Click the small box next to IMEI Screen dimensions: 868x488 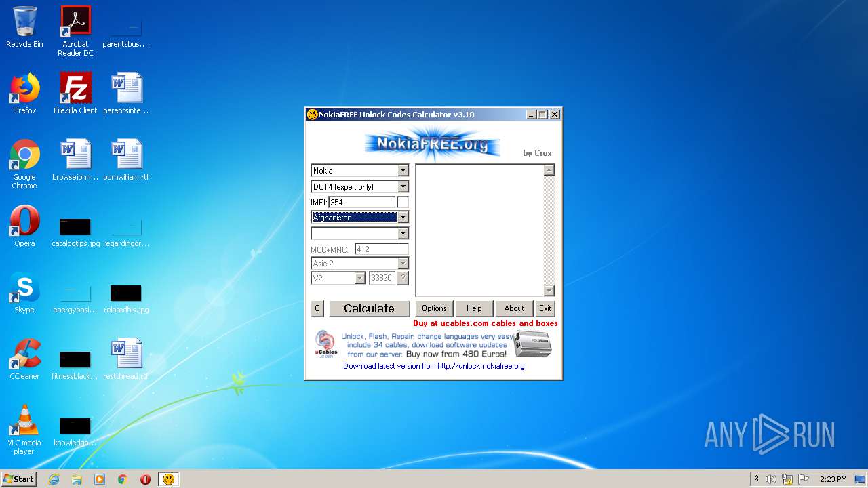403,203
